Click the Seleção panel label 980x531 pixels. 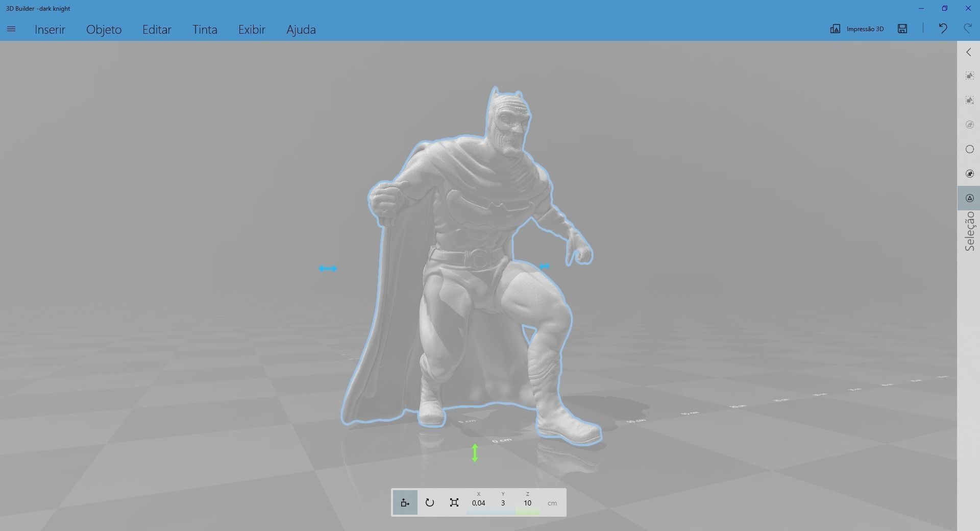[x=969, y=231]
